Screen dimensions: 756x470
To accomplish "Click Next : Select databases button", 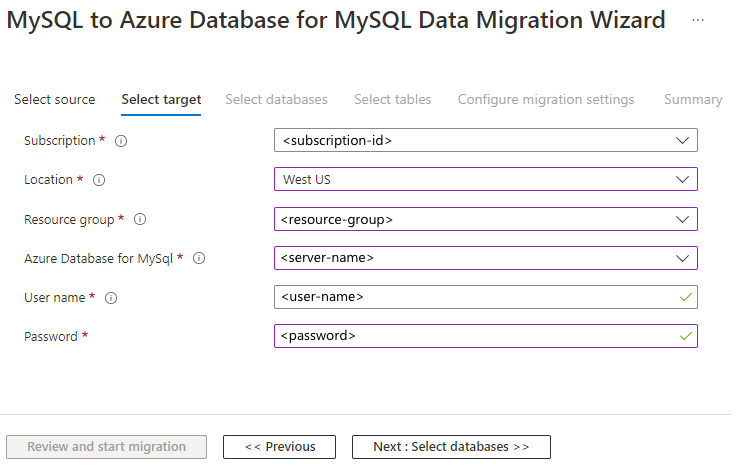I will [451, 447].
